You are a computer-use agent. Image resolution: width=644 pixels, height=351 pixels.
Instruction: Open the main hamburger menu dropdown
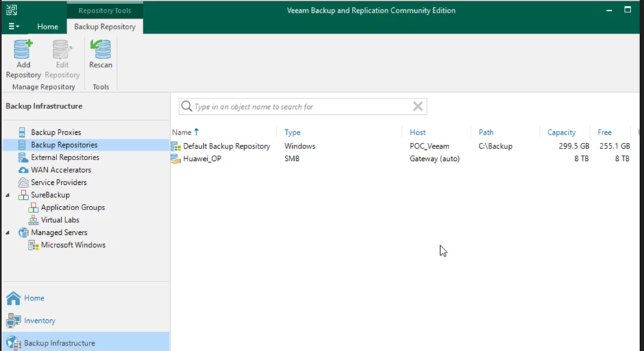click(x=14, y=26)
